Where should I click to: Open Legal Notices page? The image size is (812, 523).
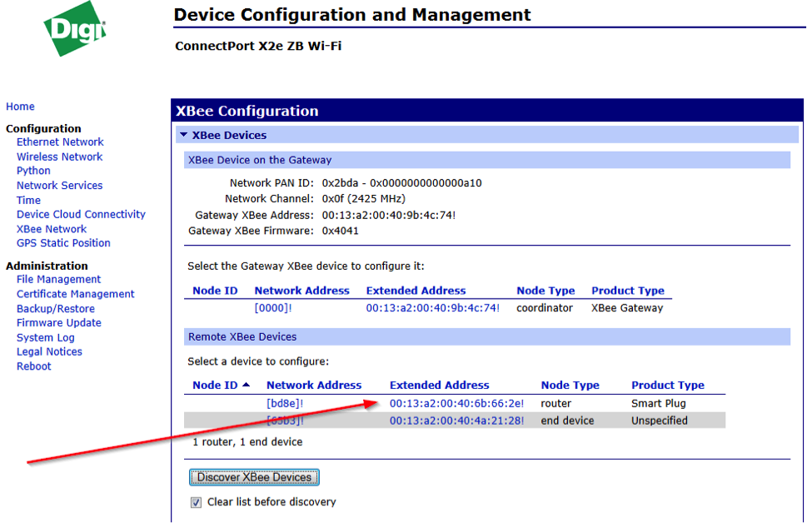pos(49,351)
